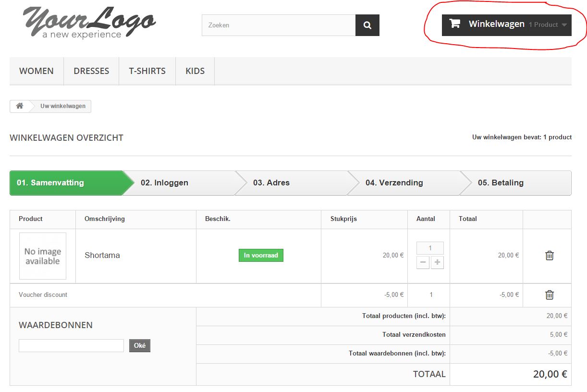Image resolution: width=587 pixels, height=392 pixels.
Task: Click the Shortama quantity field
Action: pyautogui.click(x=430, y=248)
